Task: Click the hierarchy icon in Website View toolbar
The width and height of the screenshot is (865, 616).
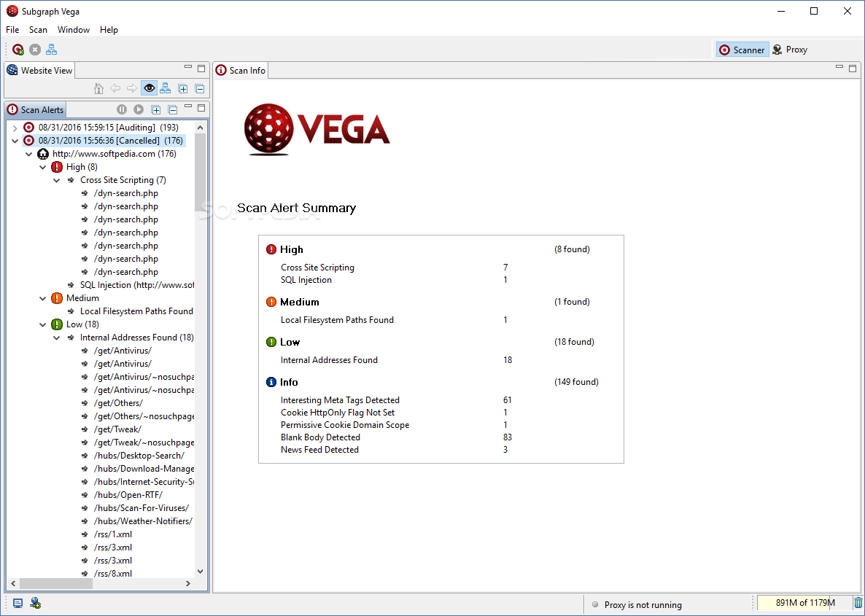Action: click(x=166, y=88)
